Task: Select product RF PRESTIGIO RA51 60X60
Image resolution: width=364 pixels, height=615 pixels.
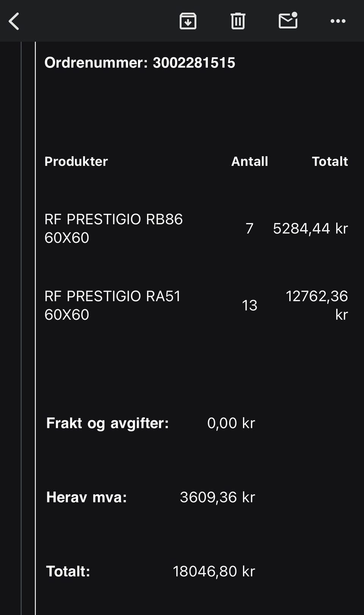Action: (112, 305)
